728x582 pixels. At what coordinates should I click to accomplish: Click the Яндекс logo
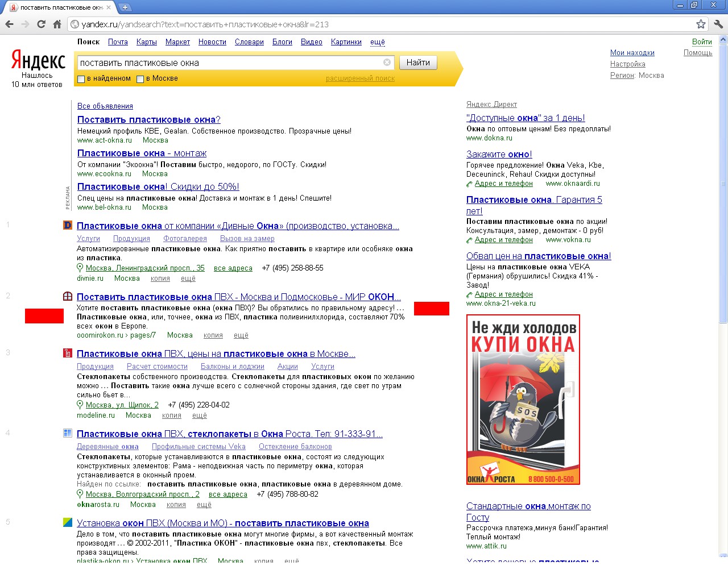pyautogui.click(x=38, y=60)
